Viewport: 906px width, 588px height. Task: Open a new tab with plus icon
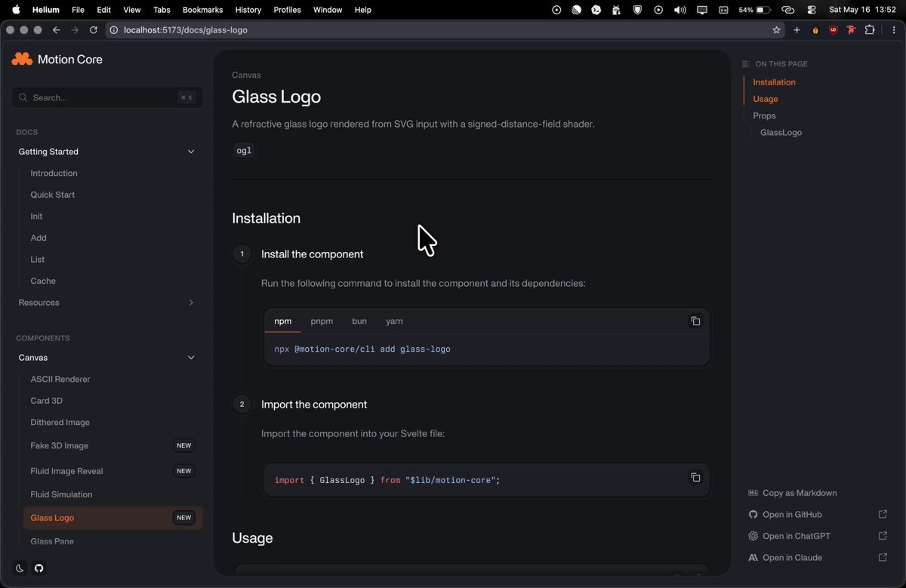tap(797, 30)
